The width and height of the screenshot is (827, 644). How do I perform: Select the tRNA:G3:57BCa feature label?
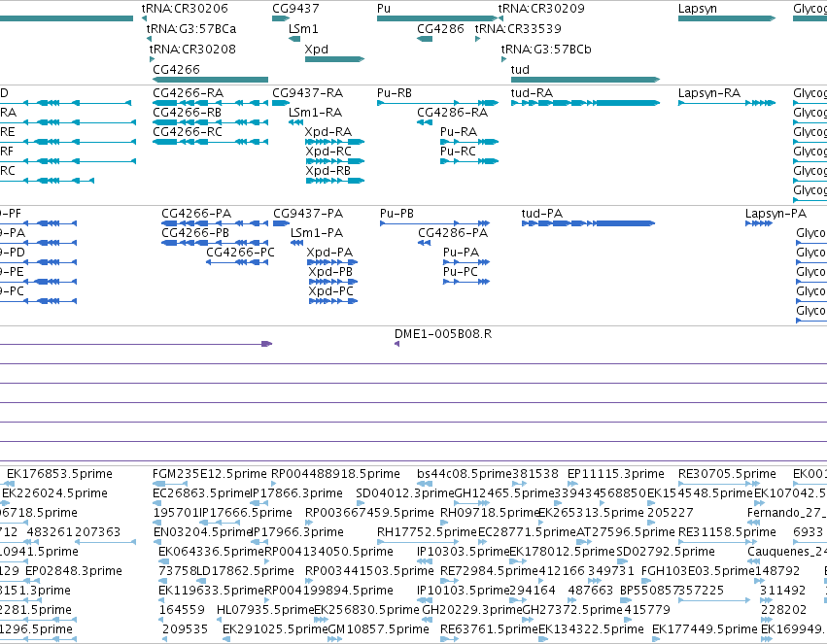point(190,29)
